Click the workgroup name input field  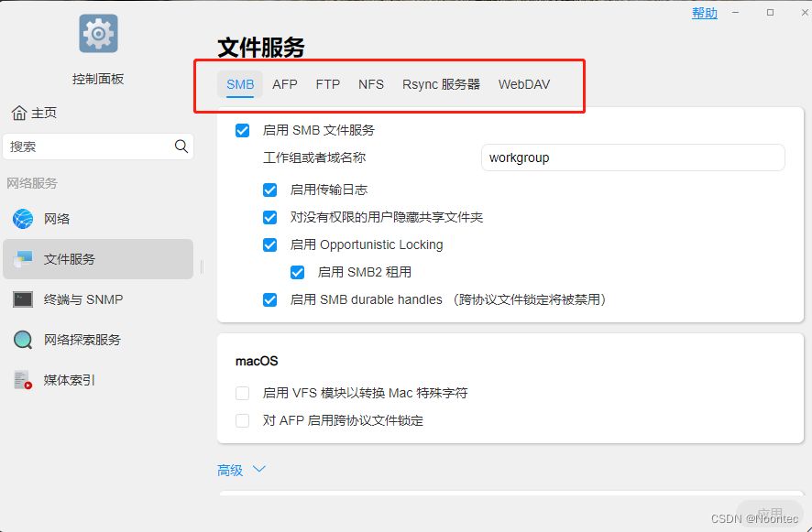pyautogui.click(x=632, y=157)
